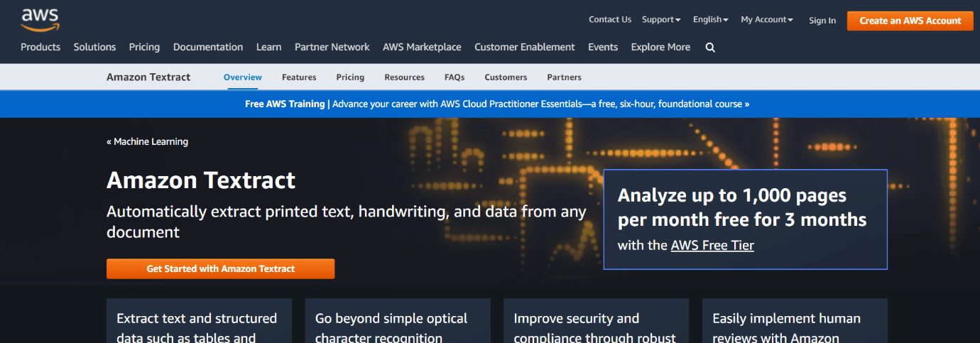This screenshot has height=343, width=980.
Task: Open the Partner Network menu
Action: 332,47
